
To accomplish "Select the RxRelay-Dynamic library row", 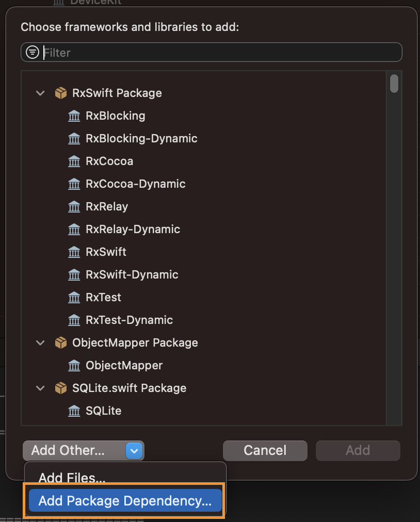I will (204, 230).
